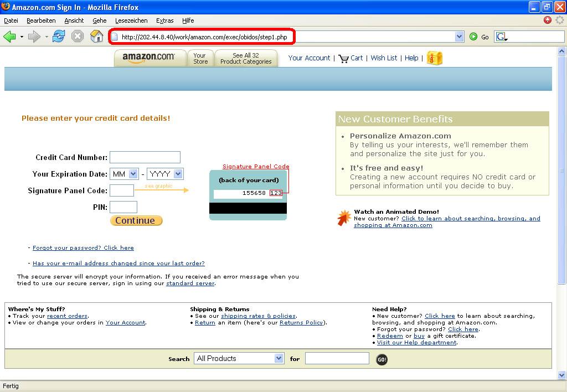Open See All 32 Product Categories tab
The image size is (567, 392).
pos(246,58)
